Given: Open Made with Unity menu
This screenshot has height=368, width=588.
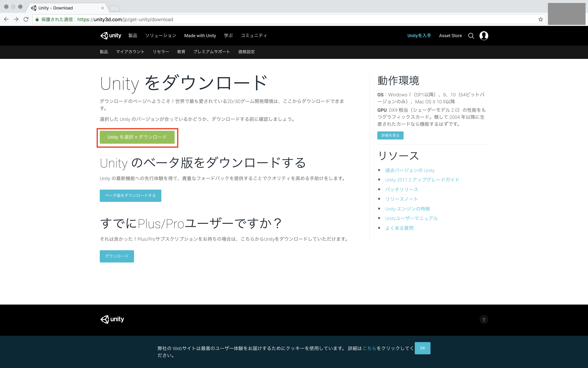Looking at the screenshot, I should (200, 36).
